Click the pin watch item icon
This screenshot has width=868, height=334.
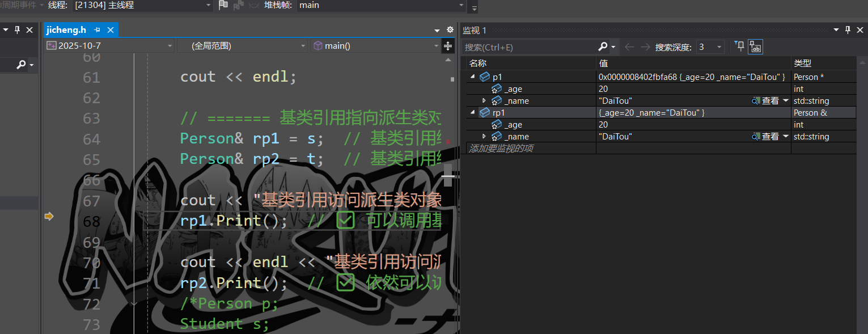click(847, 29)
